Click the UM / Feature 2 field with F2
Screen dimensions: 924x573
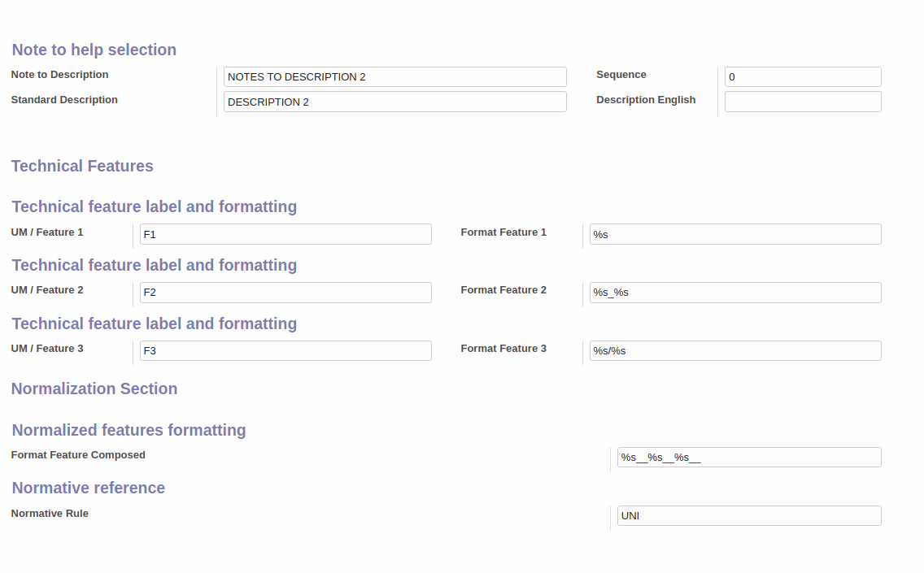[285, 293]
